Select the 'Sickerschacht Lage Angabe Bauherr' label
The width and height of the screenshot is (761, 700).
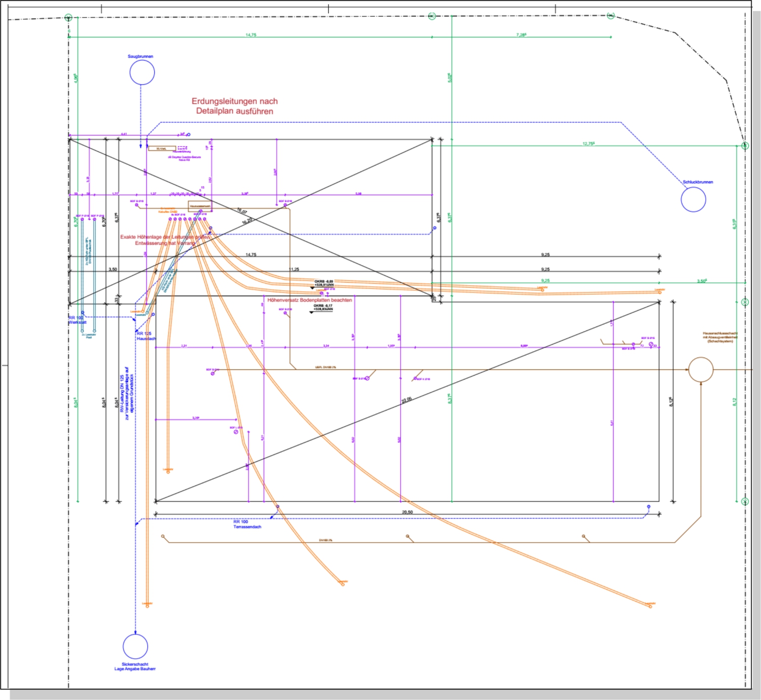[135, 666]
